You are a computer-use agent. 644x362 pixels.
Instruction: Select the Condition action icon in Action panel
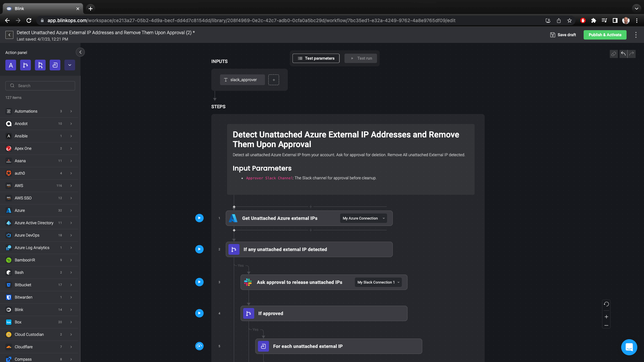coord(25,65)
